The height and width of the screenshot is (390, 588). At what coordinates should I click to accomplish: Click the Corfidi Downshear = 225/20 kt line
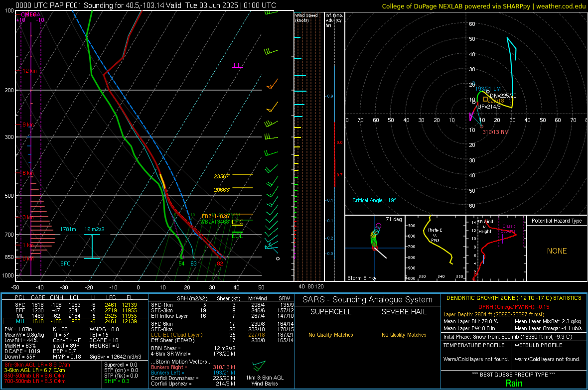click(x=193, y=378)
